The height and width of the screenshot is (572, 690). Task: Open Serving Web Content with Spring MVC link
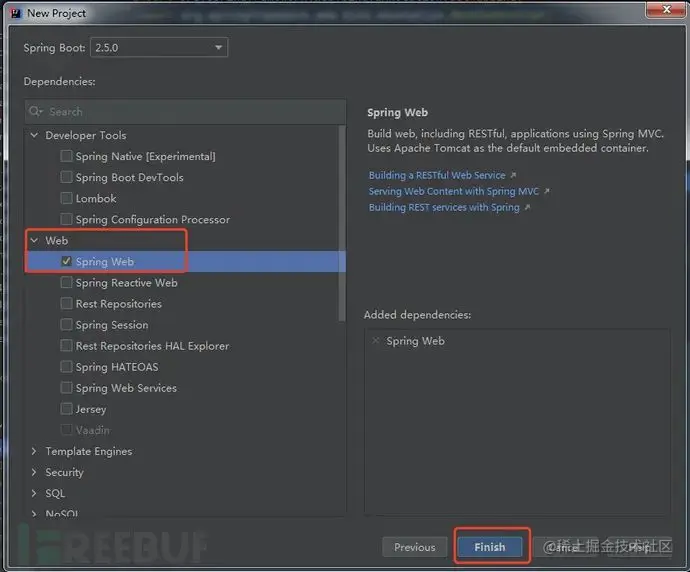[x=454, y=191]
